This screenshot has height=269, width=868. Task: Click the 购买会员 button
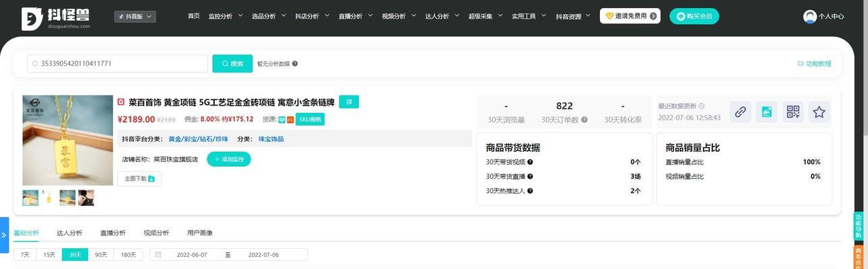[x=694, y=16]
